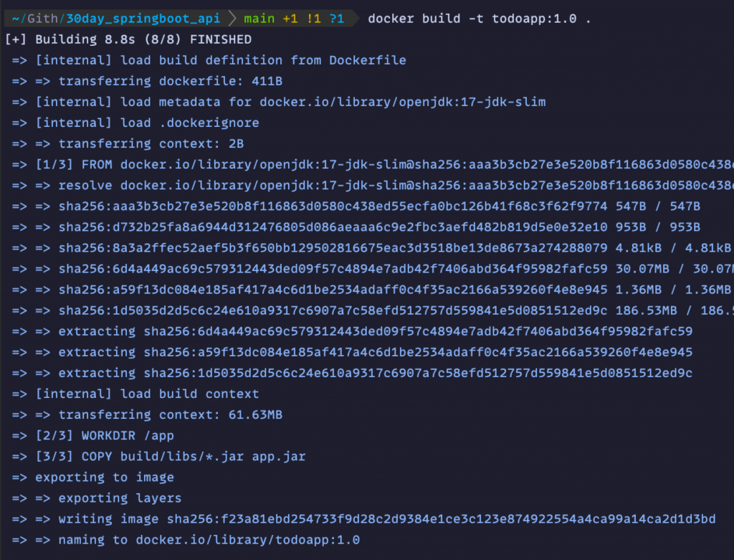Click the 30day_springboot_api directory prompt segment
This screenshot has width=734, height=560.
[x=143, y=19]
